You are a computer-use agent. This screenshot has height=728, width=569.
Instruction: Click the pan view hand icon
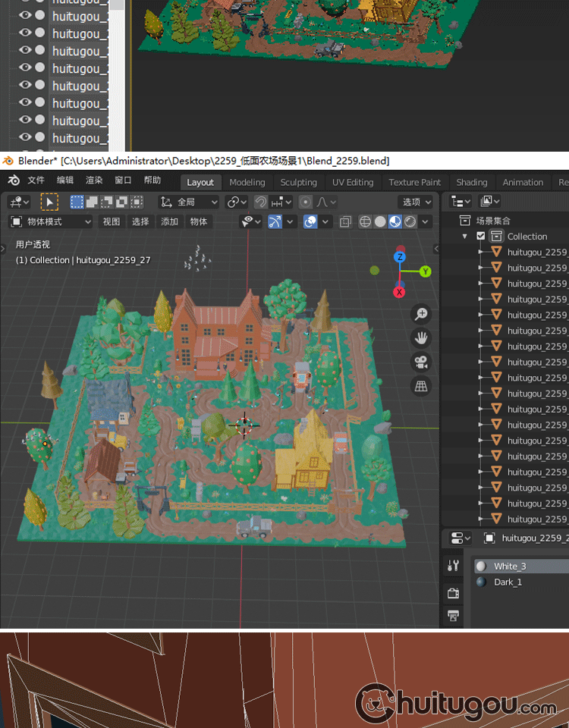421,337
